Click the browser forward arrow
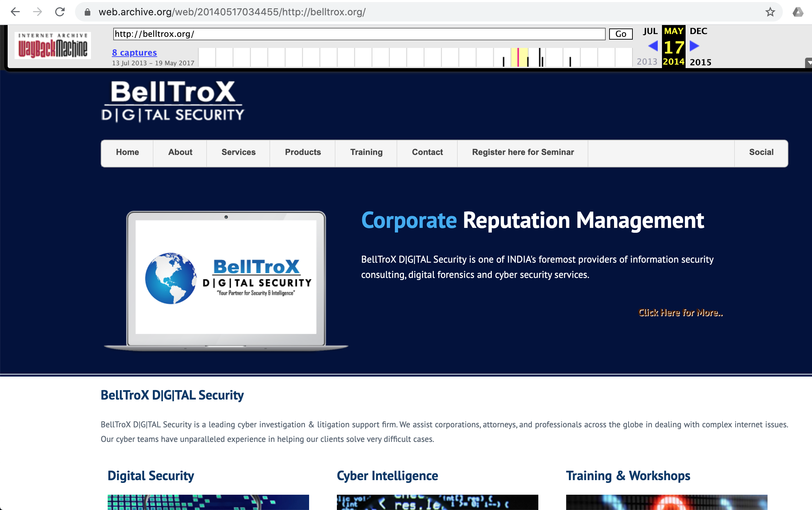Image resolution: width=812 pixels, height=510 pixels. click(x=38, y=12)
